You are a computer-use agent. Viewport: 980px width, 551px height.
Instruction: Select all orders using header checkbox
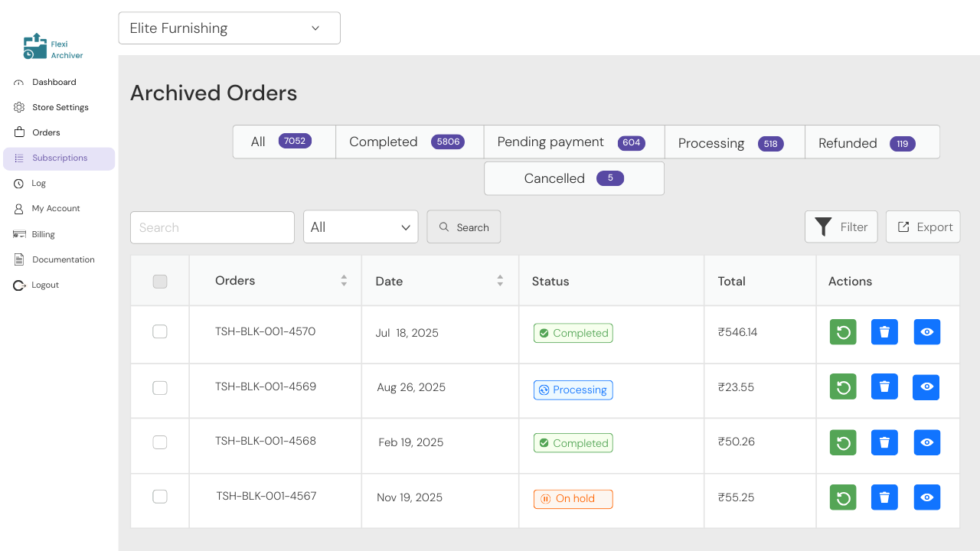pyautogui.click(x=160, y=282)
